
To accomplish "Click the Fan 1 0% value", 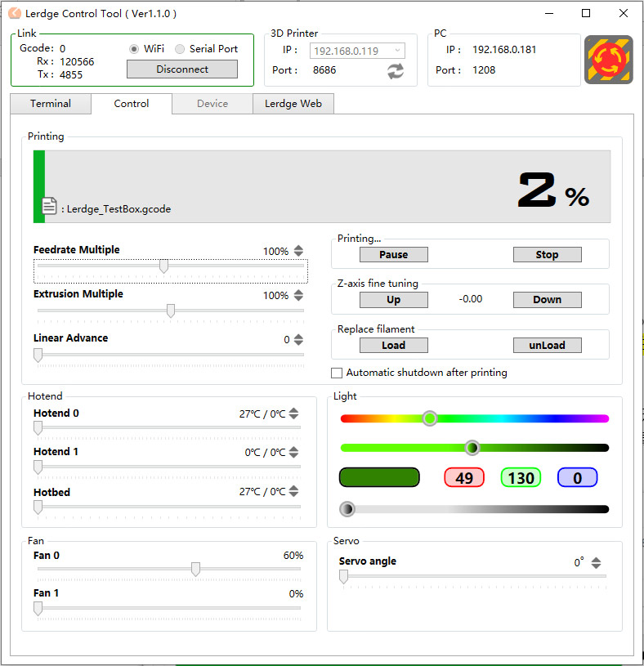I will pos(296,594).
